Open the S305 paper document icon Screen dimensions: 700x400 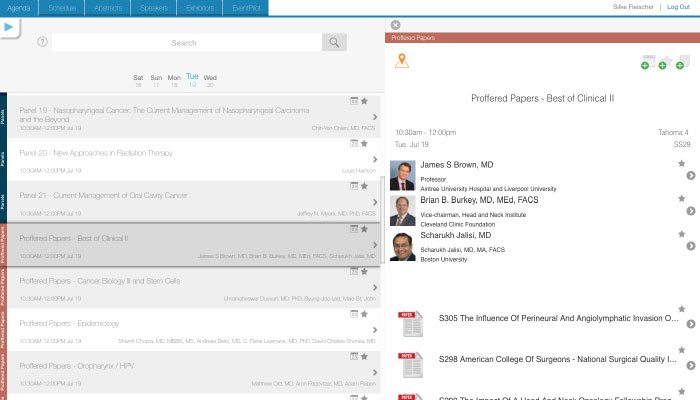point(410,324)
